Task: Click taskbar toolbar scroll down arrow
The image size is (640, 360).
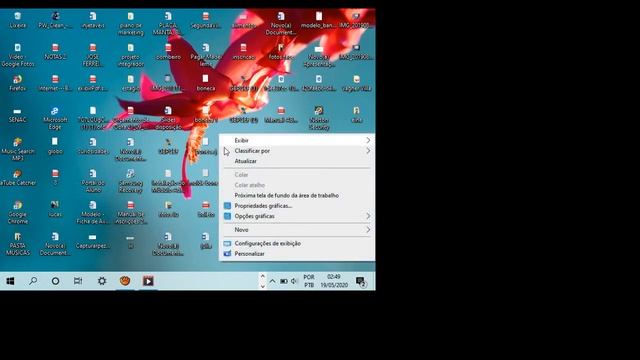Action: click(x=262, y=286)
